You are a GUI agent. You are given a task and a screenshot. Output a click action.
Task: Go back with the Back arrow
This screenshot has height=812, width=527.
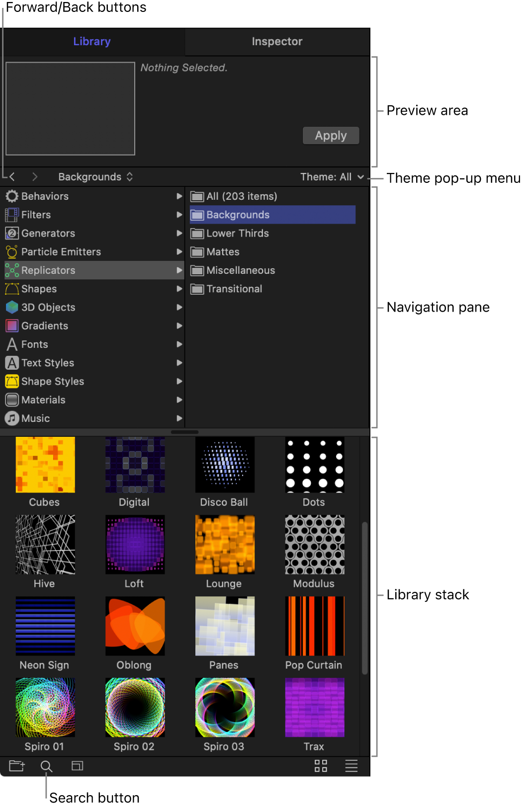coord(12,177)
